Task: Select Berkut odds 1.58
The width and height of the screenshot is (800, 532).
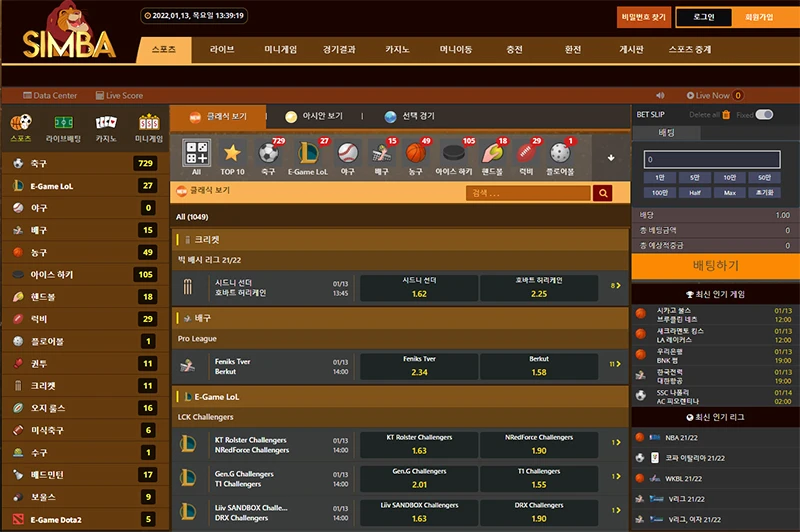Action: click(539, 366)
